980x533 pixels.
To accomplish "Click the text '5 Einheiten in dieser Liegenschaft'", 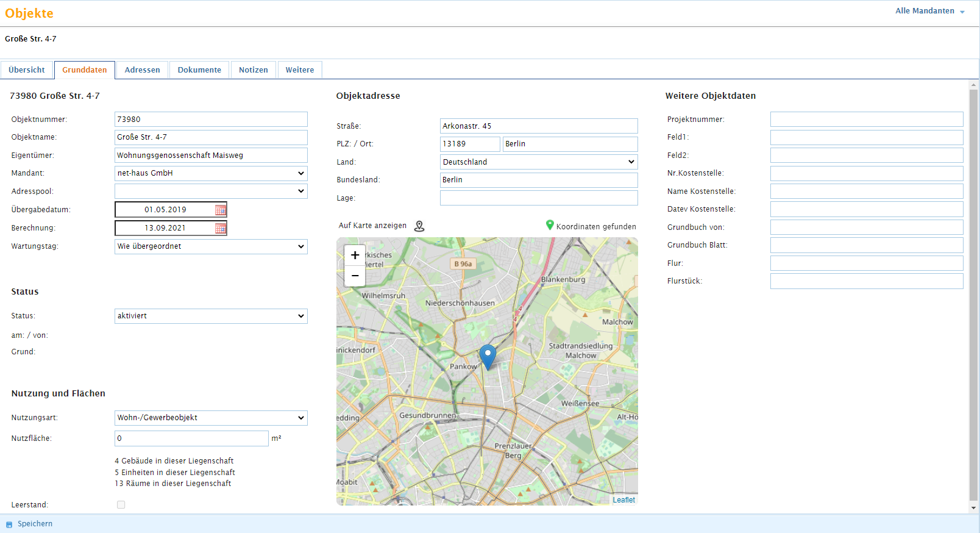I will (175, 473).
